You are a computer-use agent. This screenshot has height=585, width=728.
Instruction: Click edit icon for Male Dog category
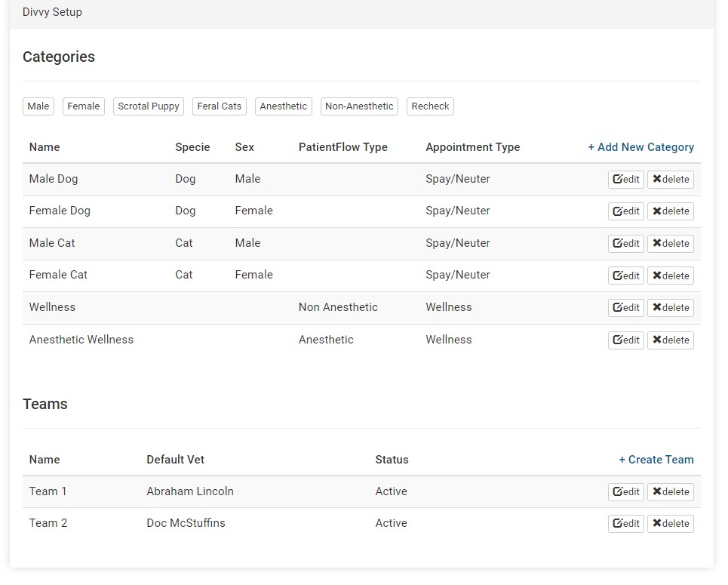tap(625, 180)
